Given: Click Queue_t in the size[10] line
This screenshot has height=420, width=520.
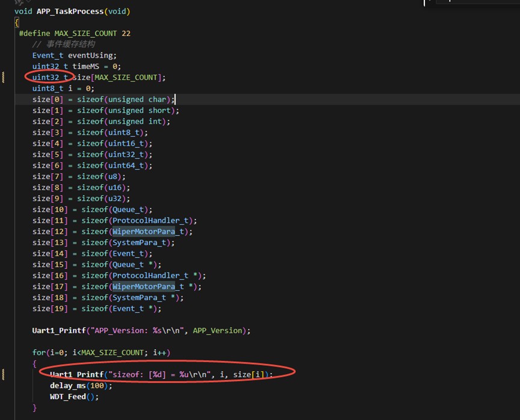Looking at the screenshot, I should point(128,210).
